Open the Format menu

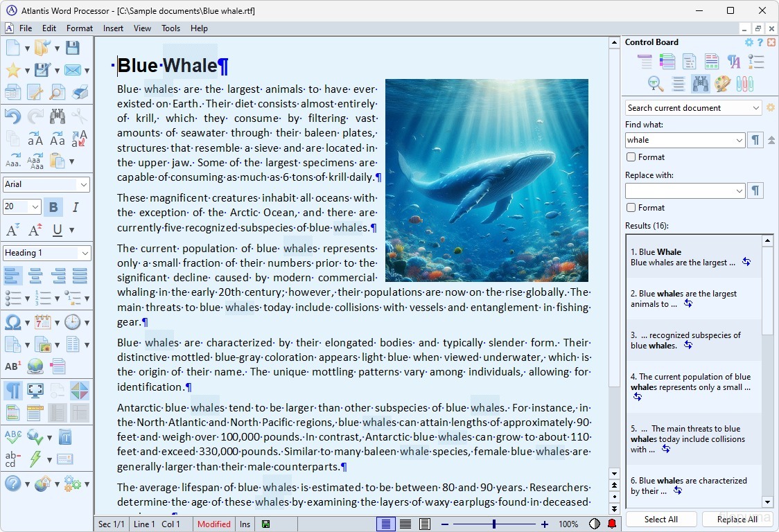point(79,28)
